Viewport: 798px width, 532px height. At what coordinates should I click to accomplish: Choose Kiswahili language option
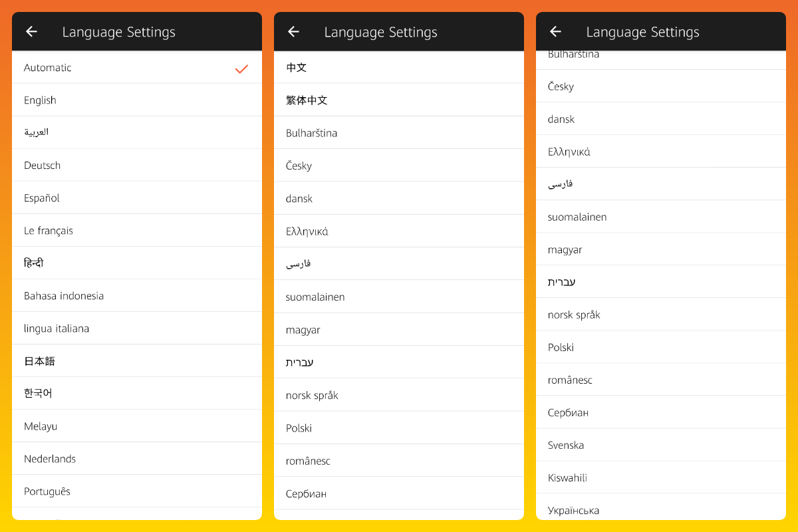click(567, 478)
